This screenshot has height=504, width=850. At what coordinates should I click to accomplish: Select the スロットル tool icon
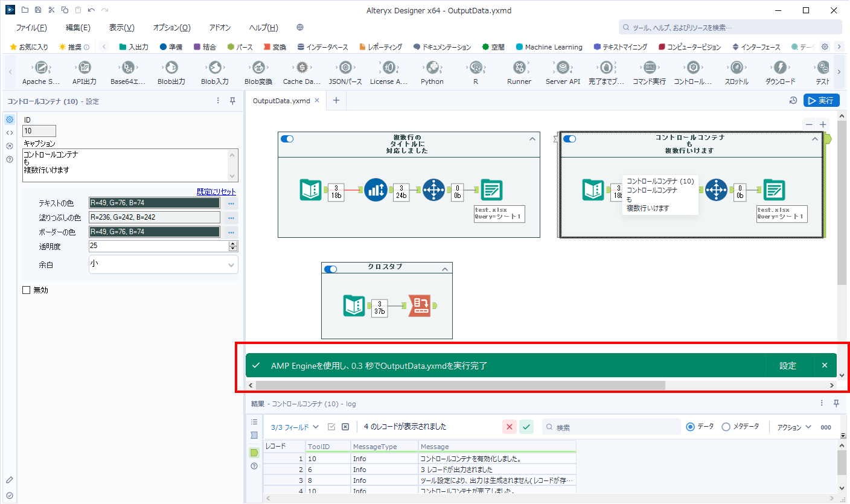[x=737, y=68]
